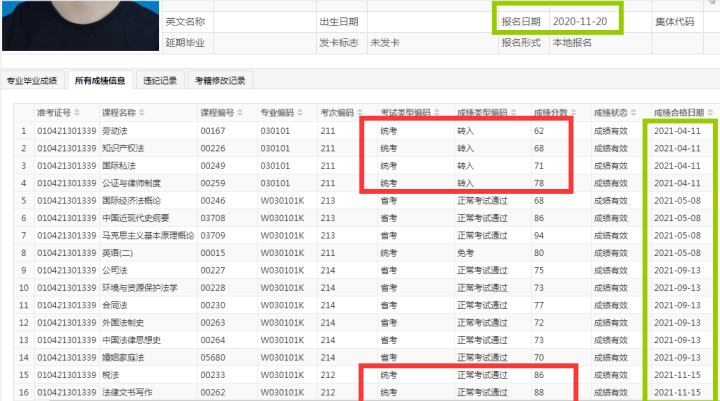Click 免考 in the 英语(二) row

pyautogui.click(x=465, y=253)
